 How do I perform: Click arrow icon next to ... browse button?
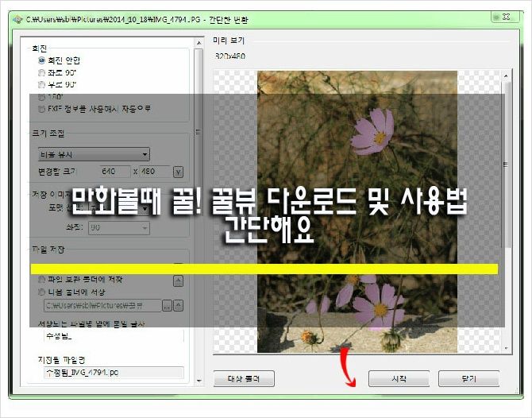[x=179, y=306]
